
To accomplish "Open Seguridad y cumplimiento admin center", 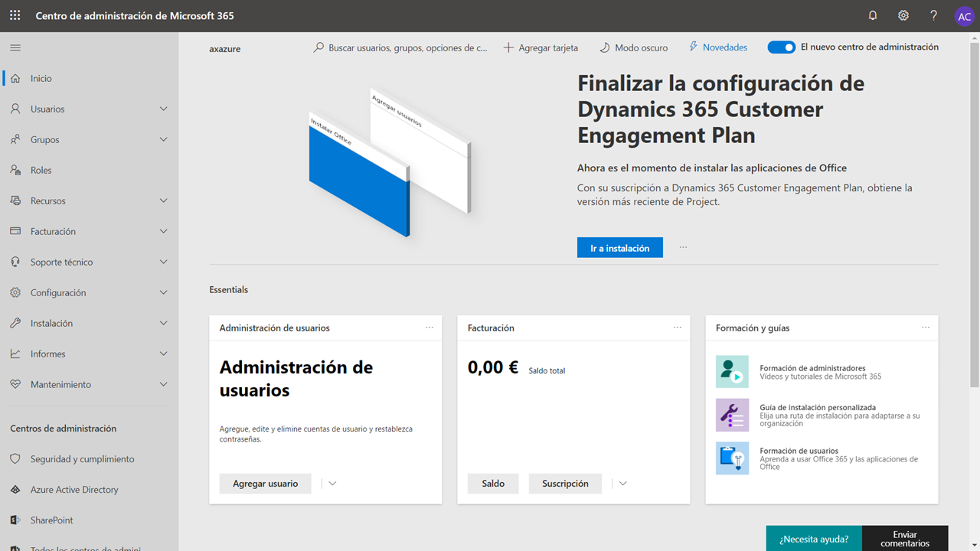I will [90, 459].
